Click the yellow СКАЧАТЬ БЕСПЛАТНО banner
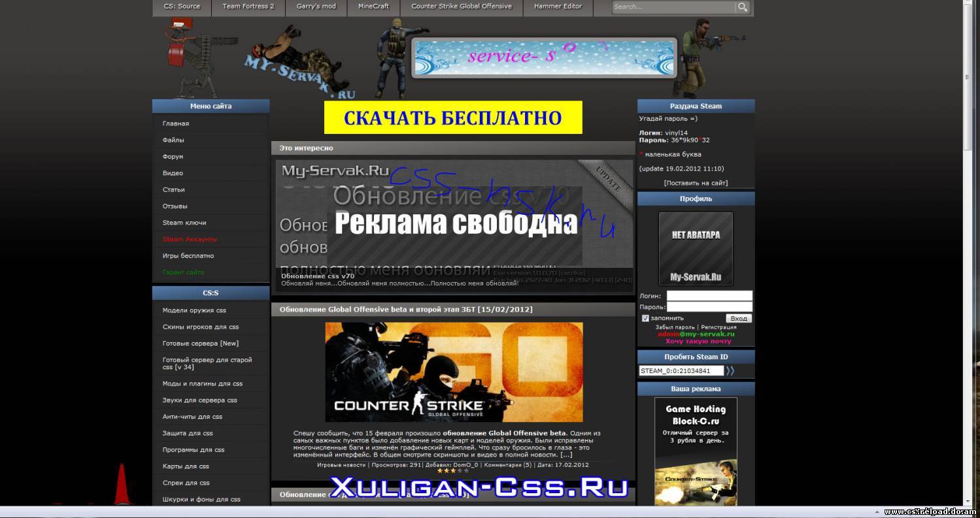The width and height of the screenshot is (980, 518). click(453, 118)
